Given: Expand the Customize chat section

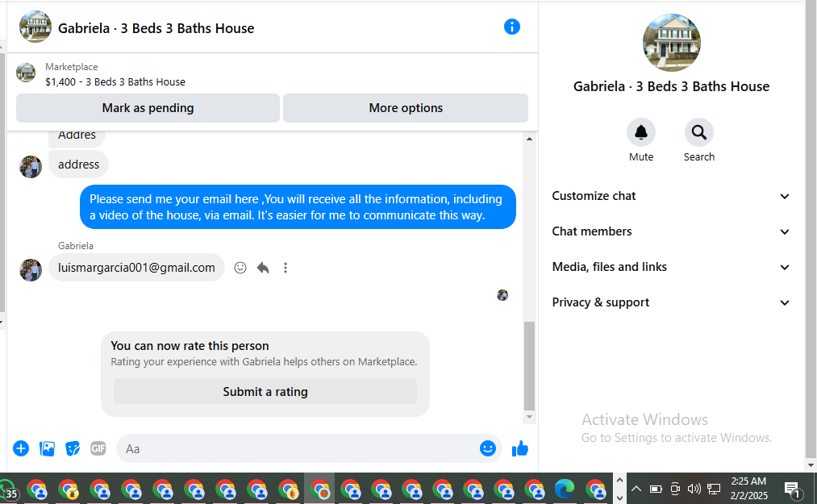Looking at the screenshot, I should coord(670,196).
